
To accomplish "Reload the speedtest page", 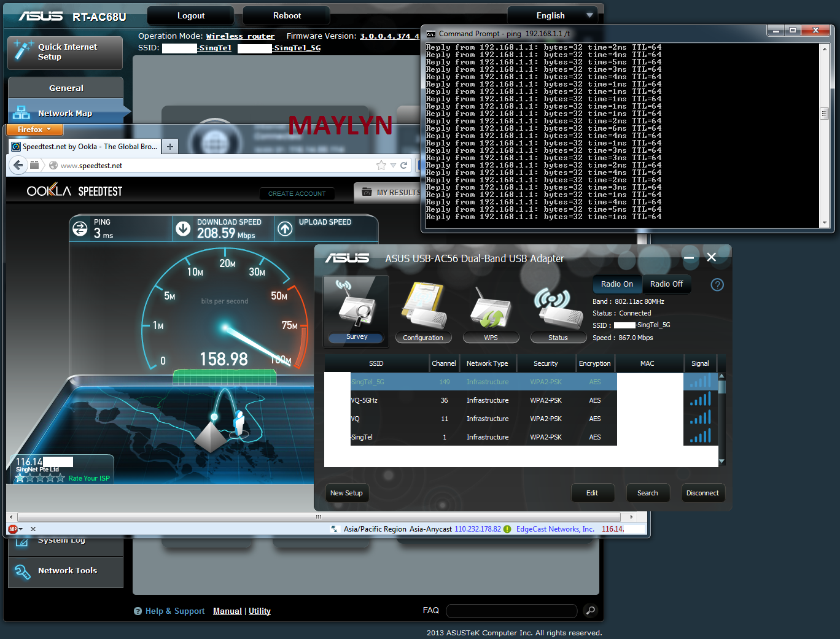I will (x=403, y=165).
